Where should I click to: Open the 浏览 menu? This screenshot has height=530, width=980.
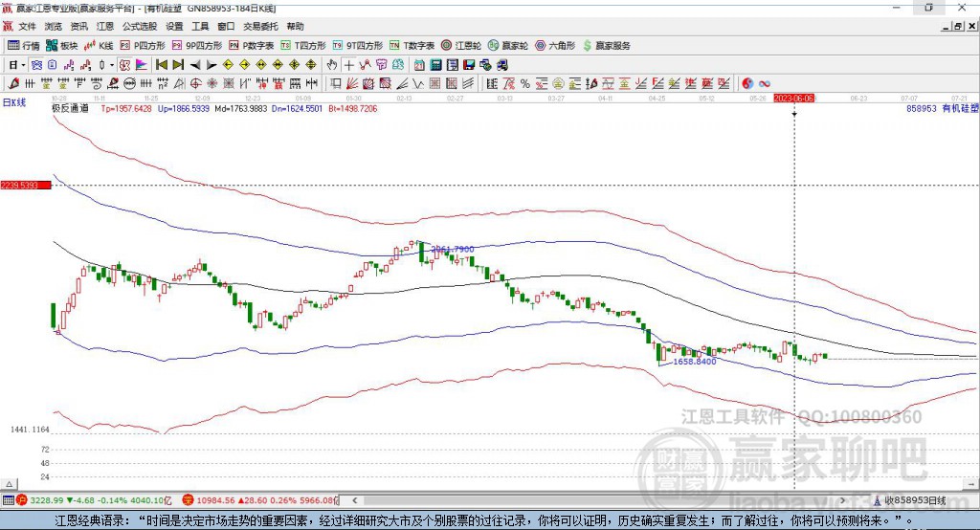click(x=54, y=26)
